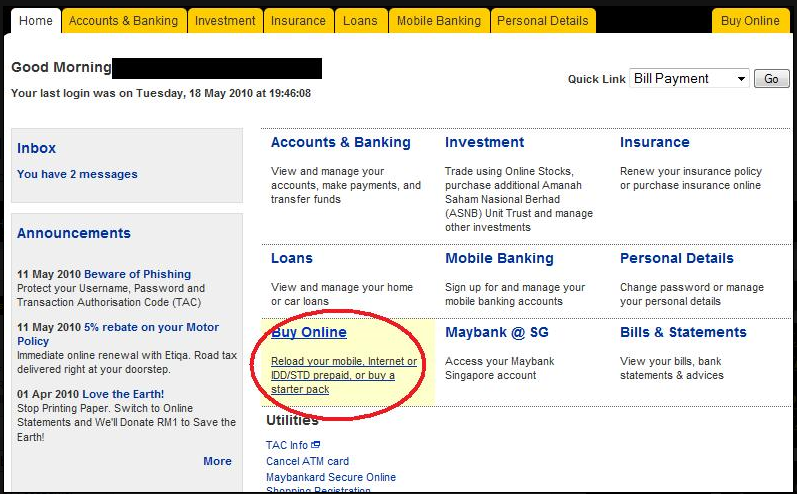Screen dimensions: 797x494
Task: Open the Love the Earth! announcement
Action: tap(123, 394)
